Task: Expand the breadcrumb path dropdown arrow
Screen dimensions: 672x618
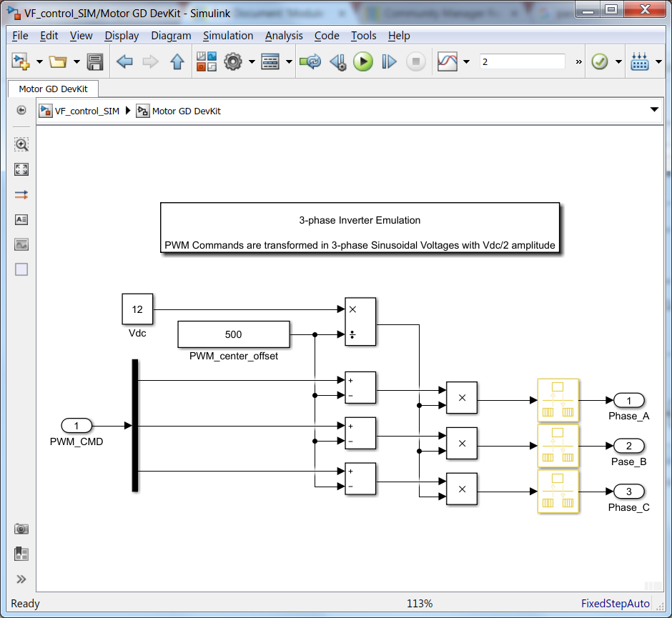Action: coord(654,109)
